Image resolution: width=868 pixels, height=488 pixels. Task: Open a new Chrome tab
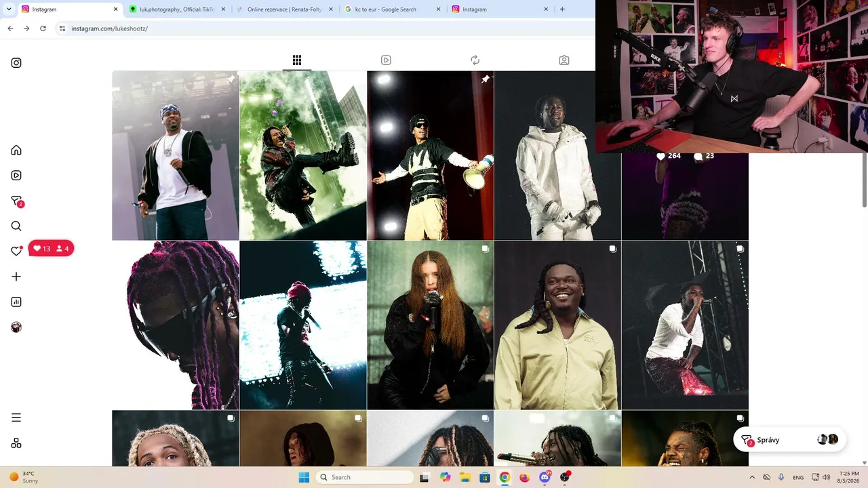click(562, 9)
